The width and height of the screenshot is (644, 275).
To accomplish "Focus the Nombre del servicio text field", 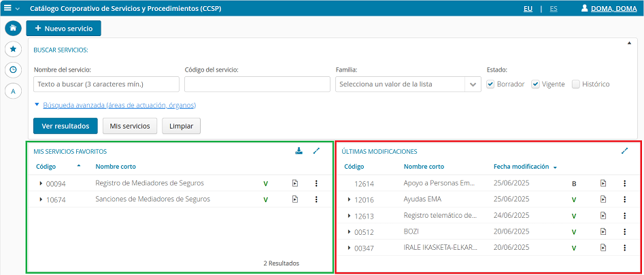I will [106, 84].
